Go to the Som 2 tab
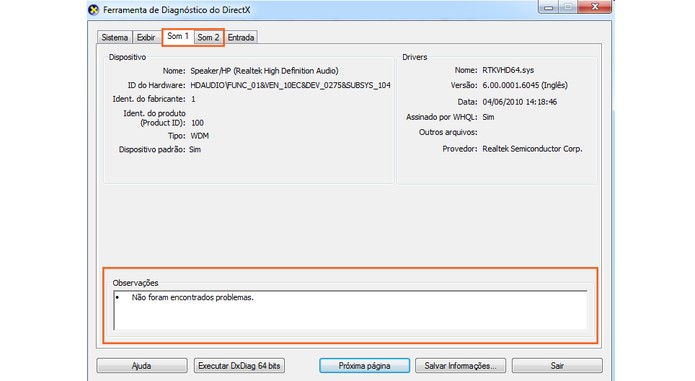Screen dimensions: 695x381 tap(208, 37)
